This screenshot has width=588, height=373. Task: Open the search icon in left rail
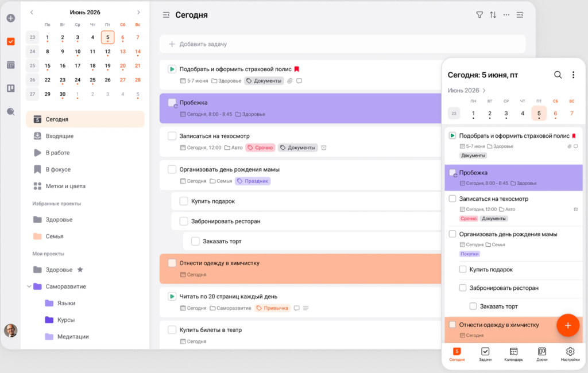(x=10, y=111)
